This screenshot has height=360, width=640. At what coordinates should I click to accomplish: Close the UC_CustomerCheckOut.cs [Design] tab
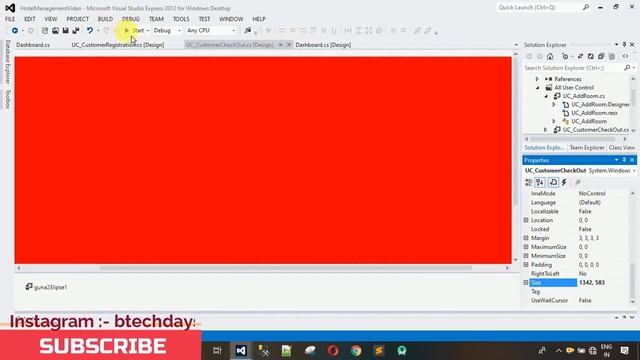pyautogui.click(x=289, y=45)
